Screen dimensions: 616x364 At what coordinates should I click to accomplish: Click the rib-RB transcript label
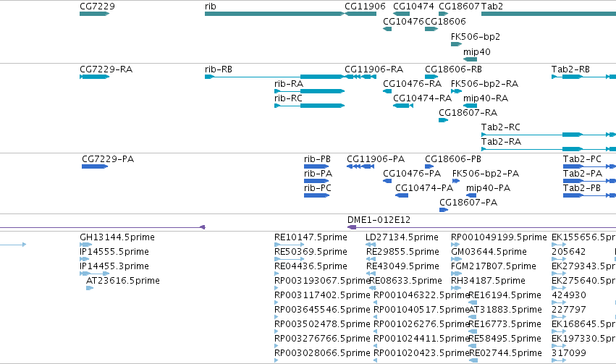tap(219, 69)
